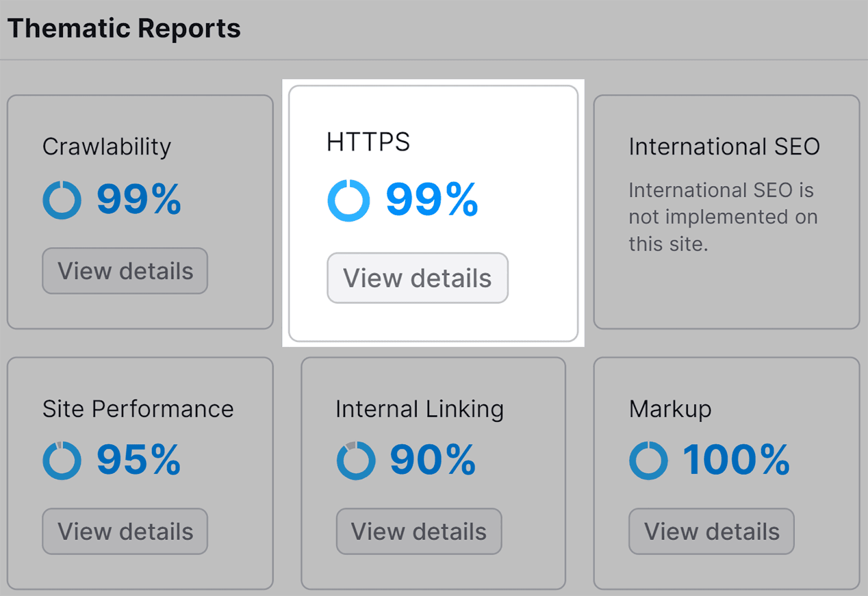The image size is (868, 596).
Task: Click the HTTPS title text
Action: coord(367,142)
